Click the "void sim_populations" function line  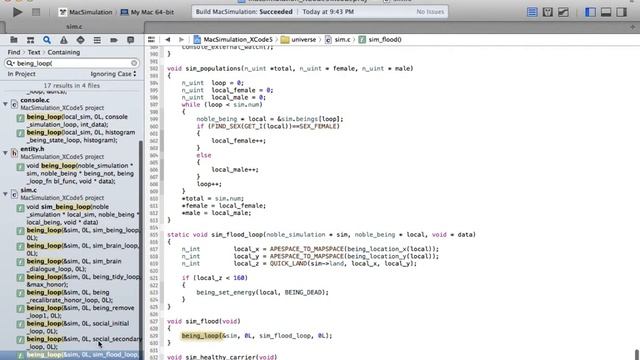pos(290,68)
